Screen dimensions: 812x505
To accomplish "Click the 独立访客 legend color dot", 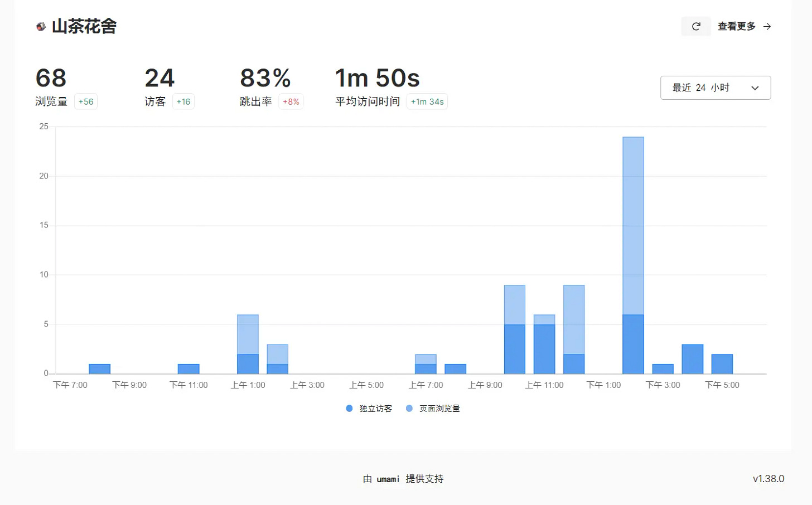I will pyautogui.click(x=349, y=409).
